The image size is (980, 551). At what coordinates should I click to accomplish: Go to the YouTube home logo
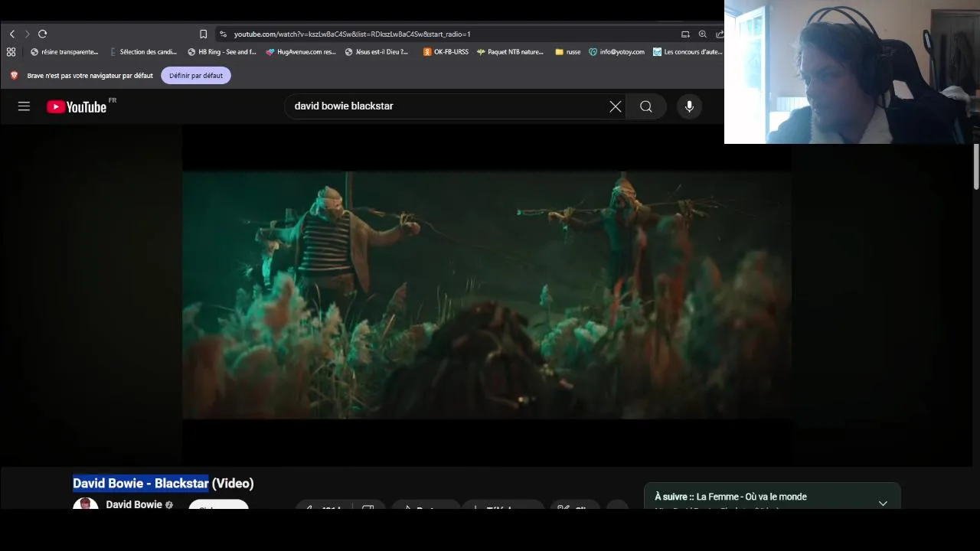click(x=77, y=107)
